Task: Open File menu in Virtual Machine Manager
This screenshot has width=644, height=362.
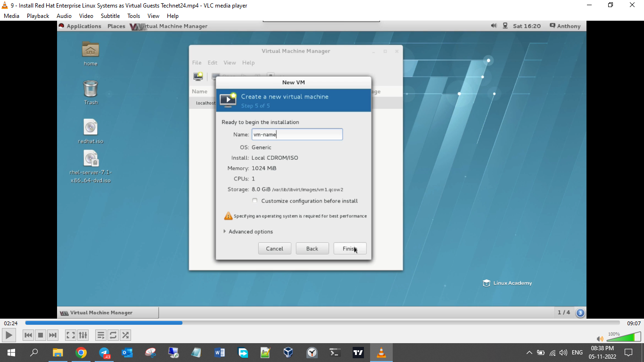Action: point(197,63)
